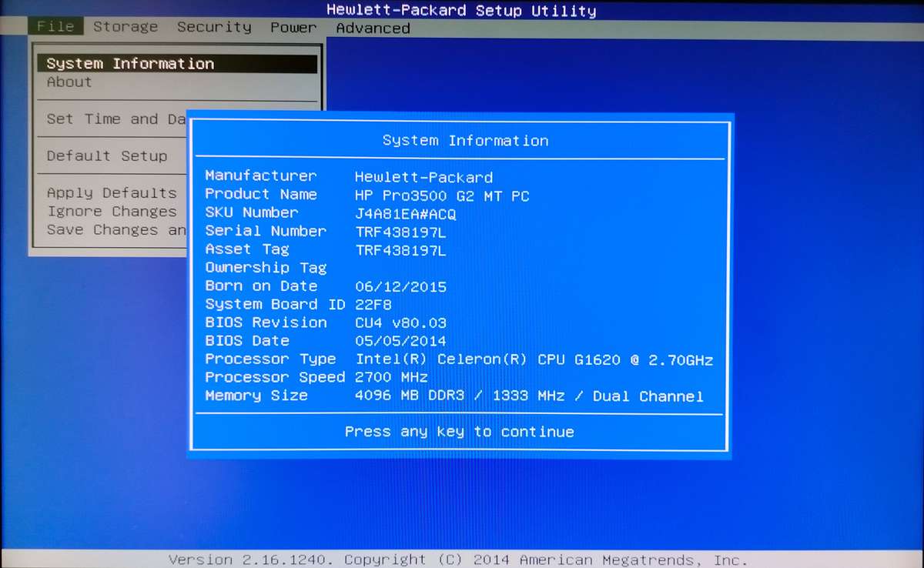
Task: Open the About entry
Action: pos(69,82)
